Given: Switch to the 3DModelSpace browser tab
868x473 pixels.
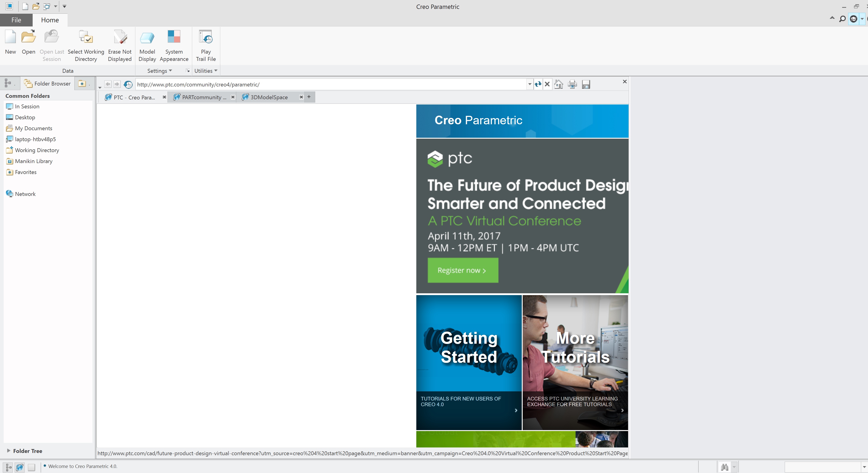Looking at the screenshot, I should tap(269, 97).
